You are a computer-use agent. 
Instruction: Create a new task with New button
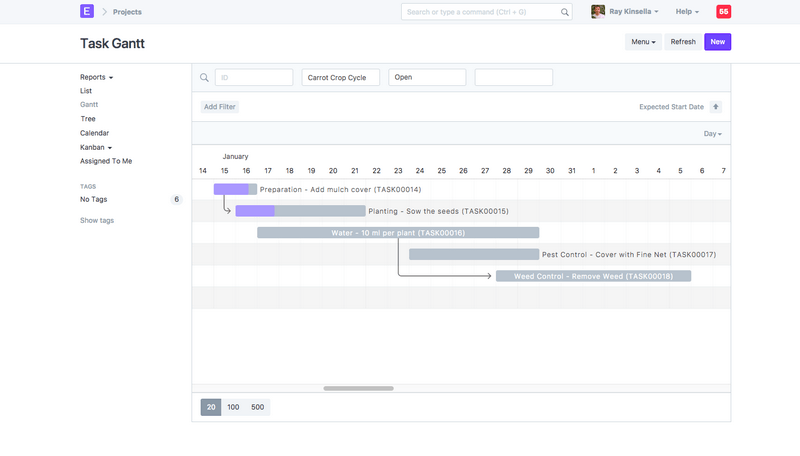tap(717, 42)
